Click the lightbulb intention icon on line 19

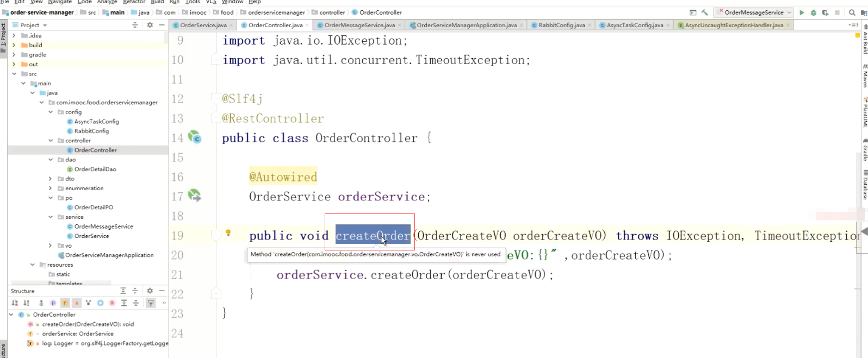pos(228,233)
